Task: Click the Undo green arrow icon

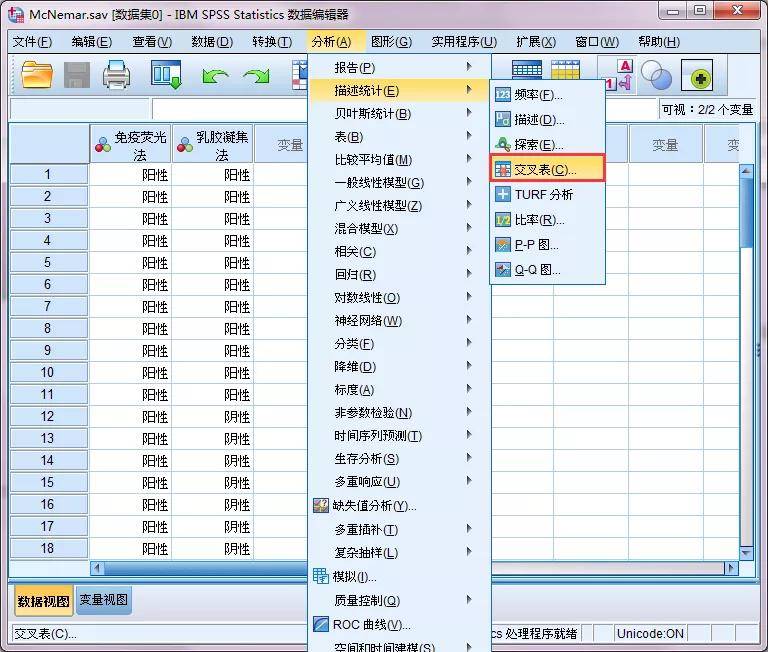Action: click(x=215, y=76)
